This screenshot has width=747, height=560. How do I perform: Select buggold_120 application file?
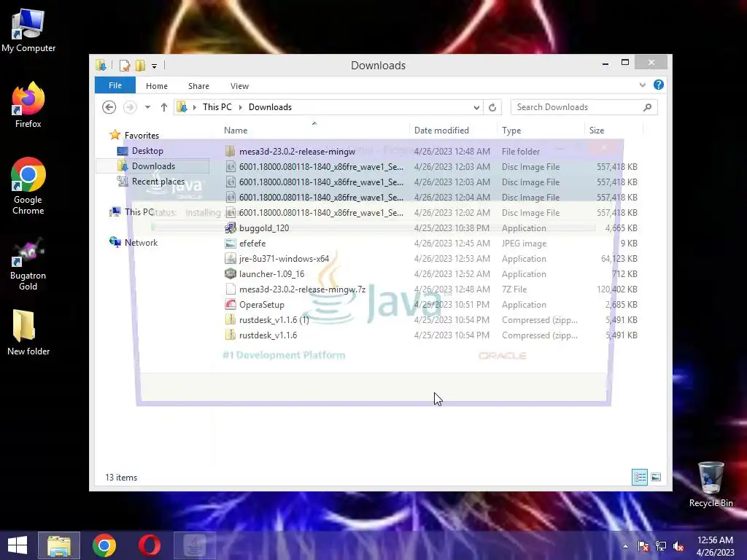tap(430, 228)
